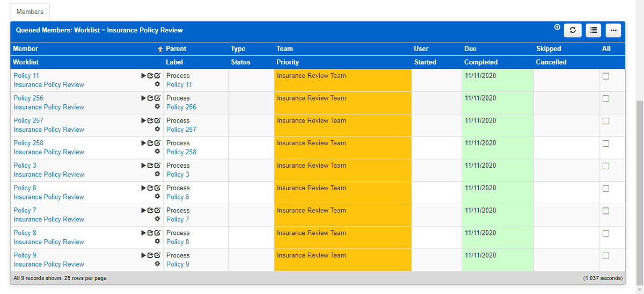Screen dimensions: 644x294
Task: Sort by the Skipped column header
Action: [548, 48]
